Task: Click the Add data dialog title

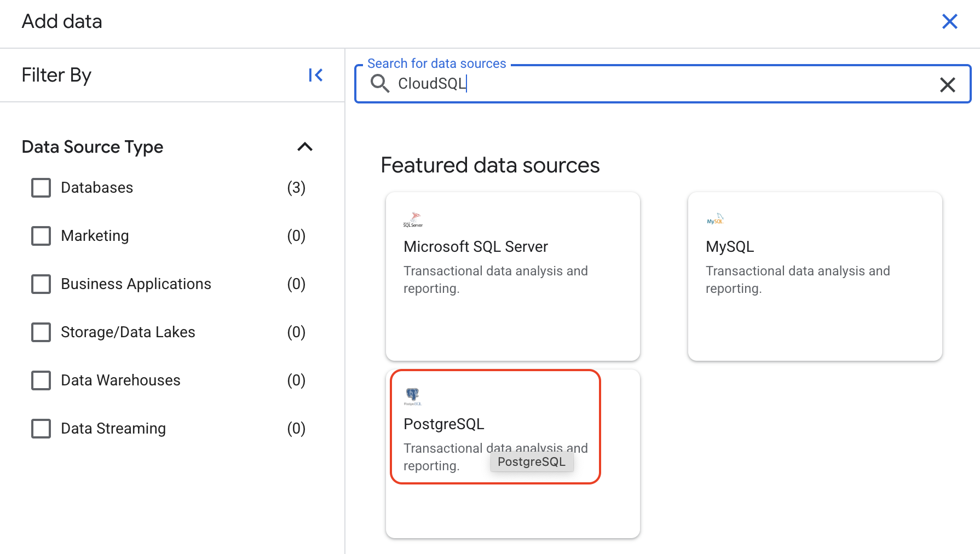Action: click(x=62, y=21)
